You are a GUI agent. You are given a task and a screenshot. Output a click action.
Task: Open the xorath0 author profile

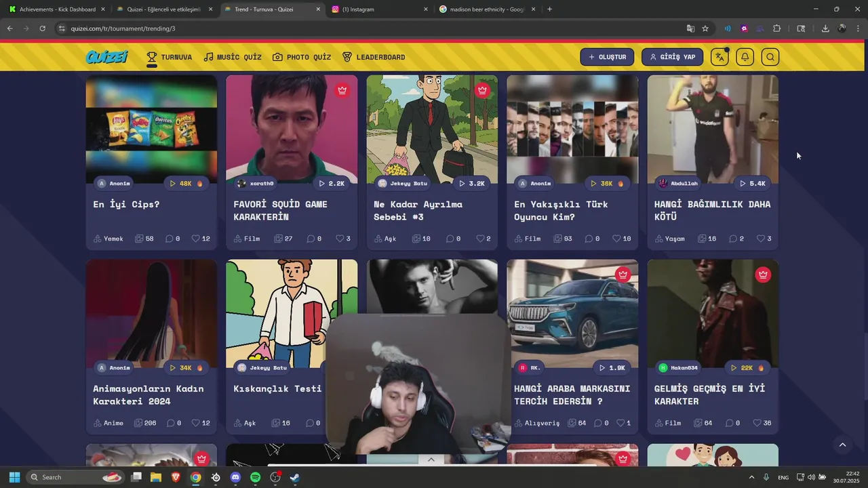[x=256, y=184]
